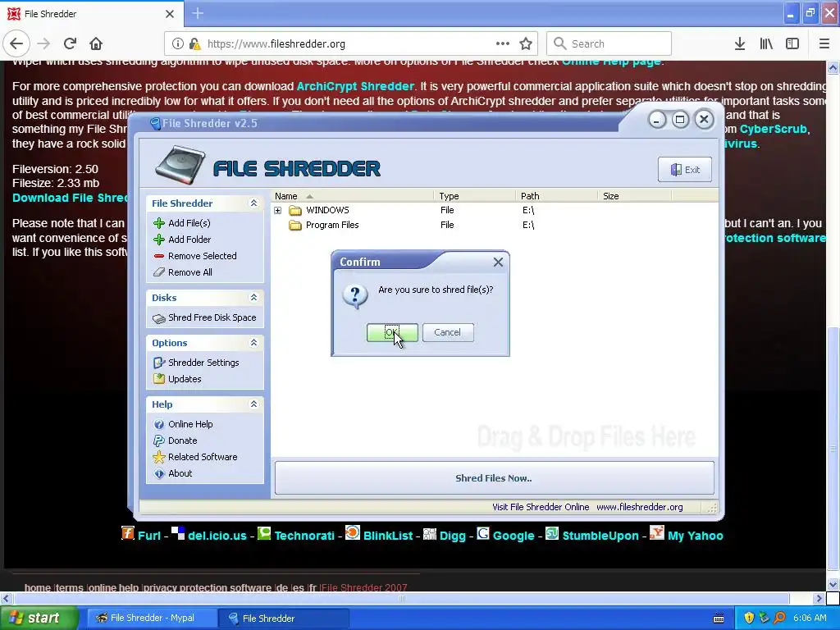The image size is (840, 630).
Task: Open the del.icio.us bookmark link
Action: [217, 536]
